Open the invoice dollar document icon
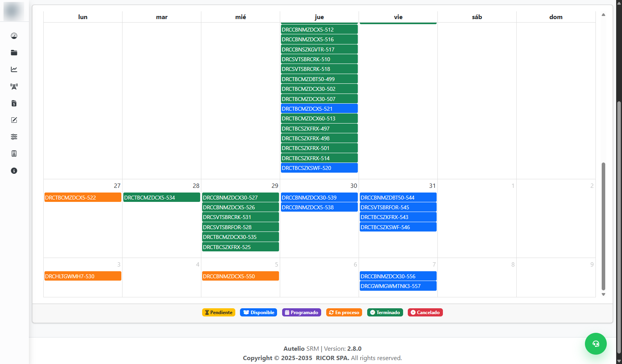Screen dimensions: 622x364 tap(14, 103)
